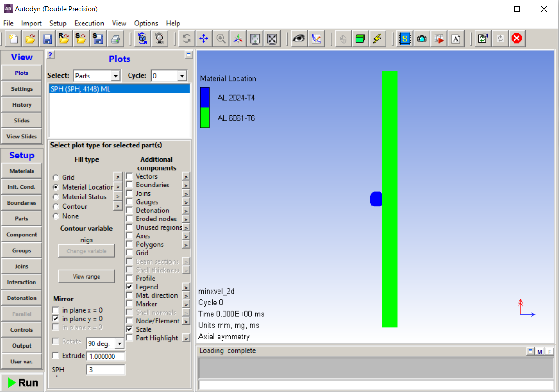Expand the Contour options arrow

coord(118,206)
